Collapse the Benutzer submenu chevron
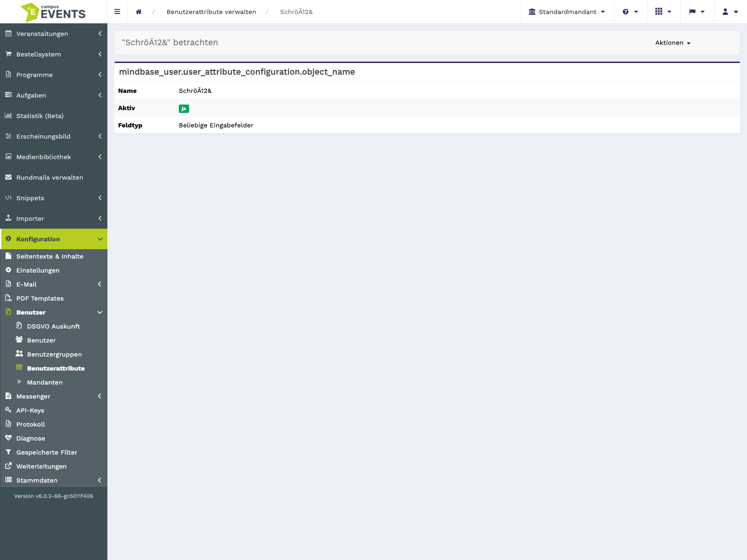This screenshot has height=560, width=747. pos(99,312)
